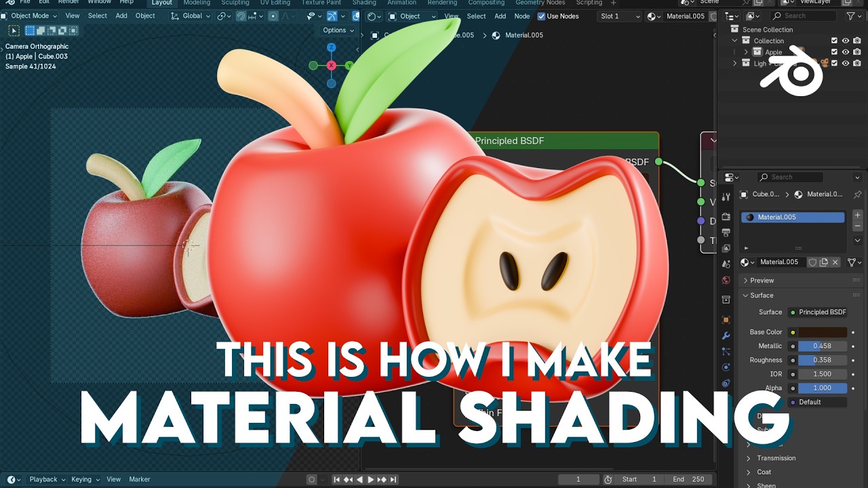Click the Principled BSDF surface button
This screenshot has height=488, width=868.
coord(818,312)
